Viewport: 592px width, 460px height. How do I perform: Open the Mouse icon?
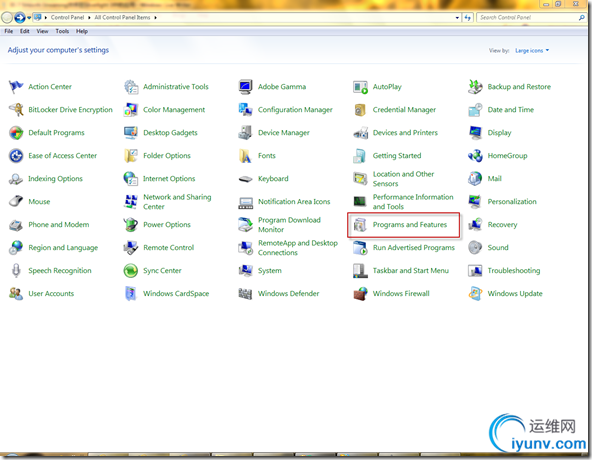click(x=16, y=202)
